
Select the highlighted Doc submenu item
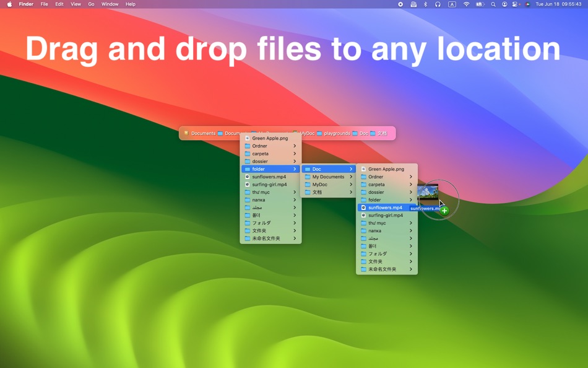[329, 169]
